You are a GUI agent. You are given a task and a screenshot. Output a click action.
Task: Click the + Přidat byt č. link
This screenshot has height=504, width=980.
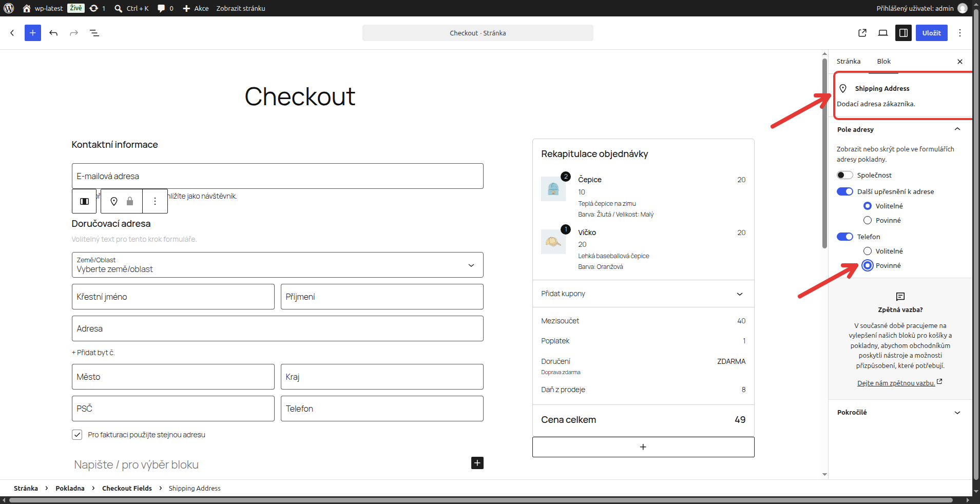click(93, 353)
